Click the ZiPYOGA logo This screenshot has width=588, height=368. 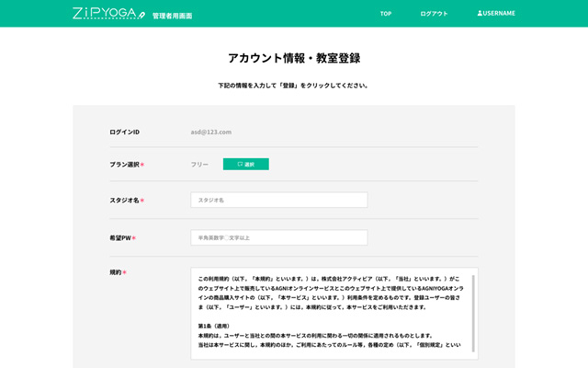(x=107, y=14)
